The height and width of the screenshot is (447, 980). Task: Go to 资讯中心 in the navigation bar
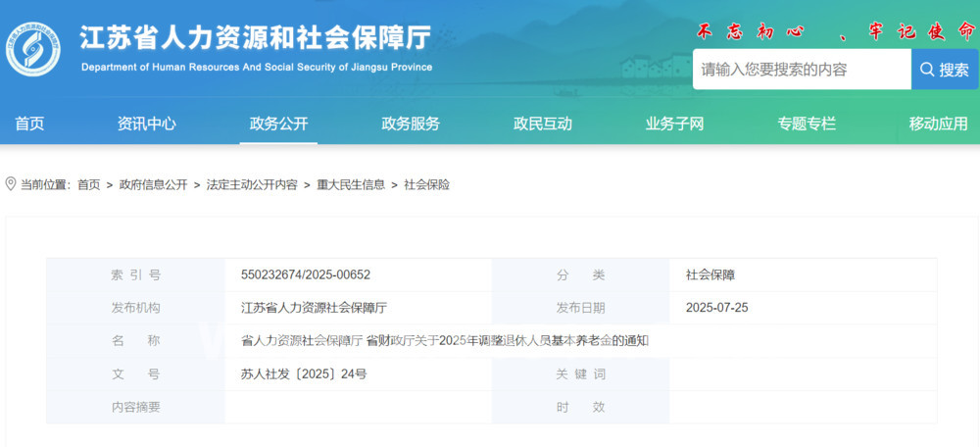(x=147, y=124)
